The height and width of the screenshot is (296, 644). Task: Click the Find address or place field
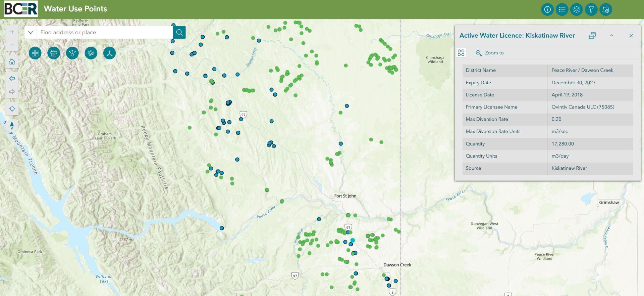(105, 32)
